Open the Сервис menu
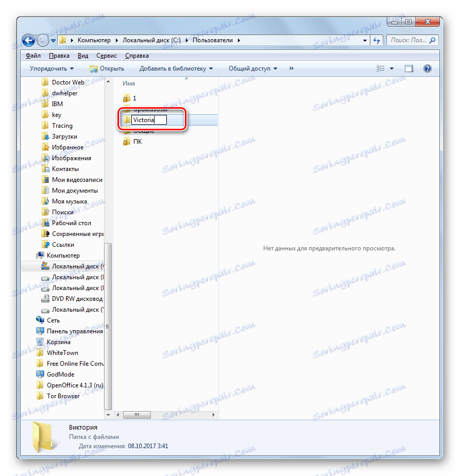This screenshot has height=476, width=460. pos(107,56)
